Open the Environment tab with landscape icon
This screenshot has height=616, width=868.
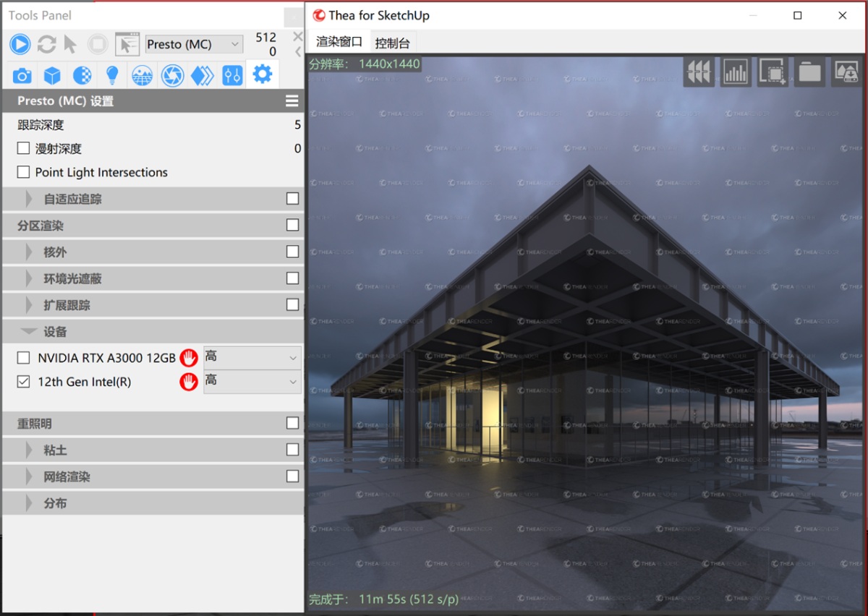tap(142, 74)
